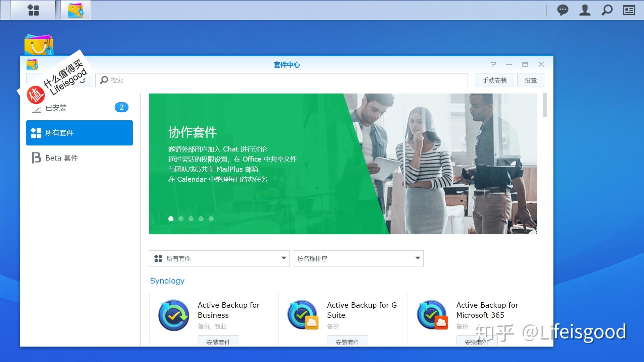The width and height of the screenshot is (644, 362).
Task: Open the notifications chat bubble icon
Action: (562, 10)
